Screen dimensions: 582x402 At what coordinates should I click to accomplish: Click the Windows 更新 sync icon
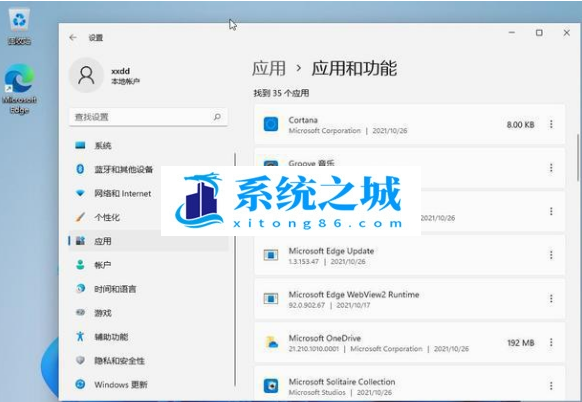point(80,384)
